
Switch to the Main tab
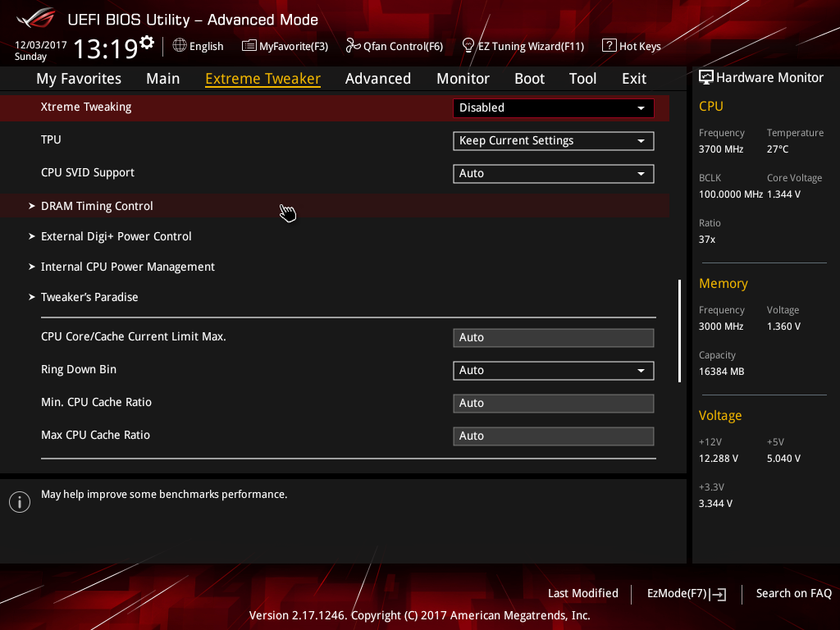[163, 79]
